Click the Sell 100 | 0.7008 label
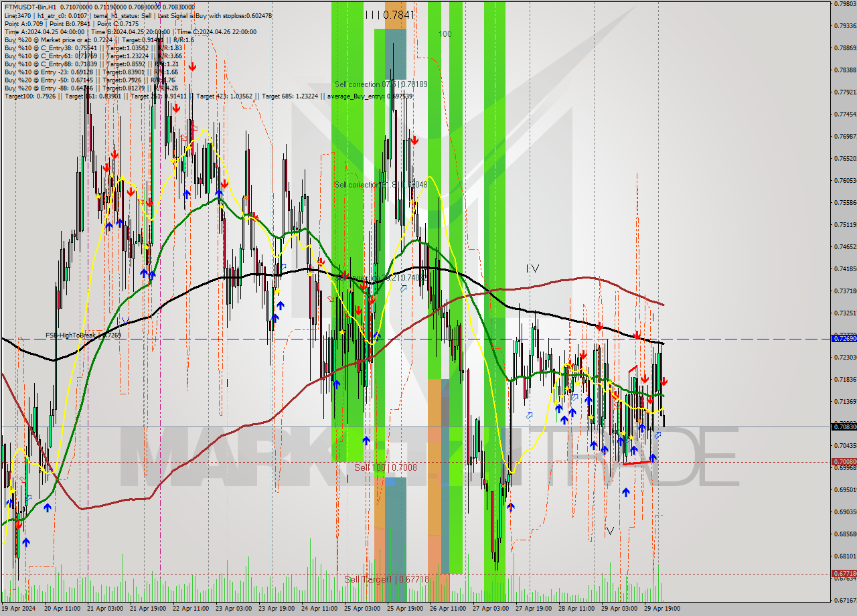Viewport: 857px width, 616px height. 385,467
